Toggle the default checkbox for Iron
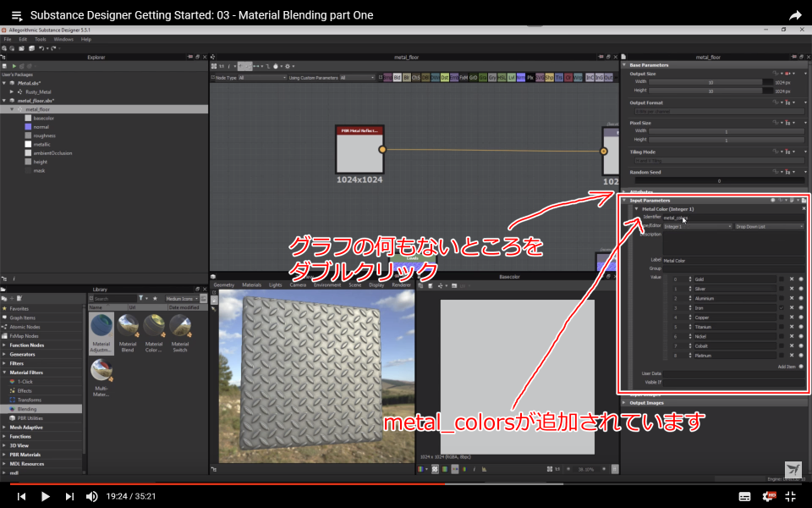This screenshot has height=508, width=812. pos(782,308)
